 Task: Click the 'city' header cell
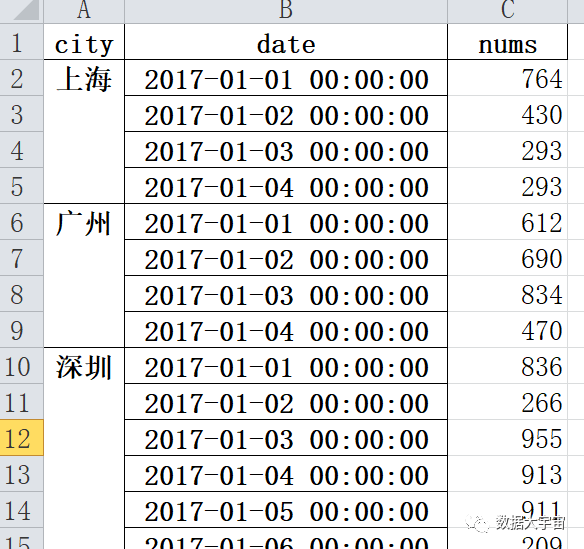click(x=84, y=42)
